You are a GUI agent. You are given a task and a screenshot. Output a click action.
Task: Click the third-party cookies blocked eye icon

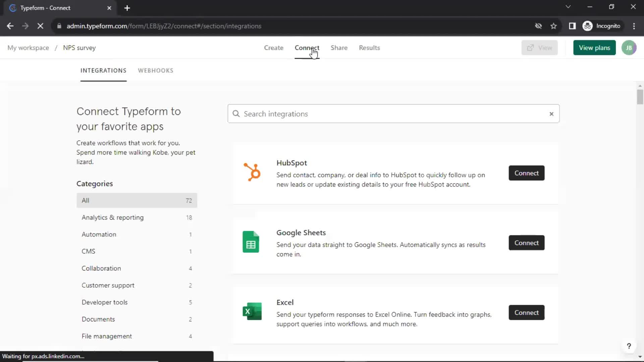coord(538,26)
